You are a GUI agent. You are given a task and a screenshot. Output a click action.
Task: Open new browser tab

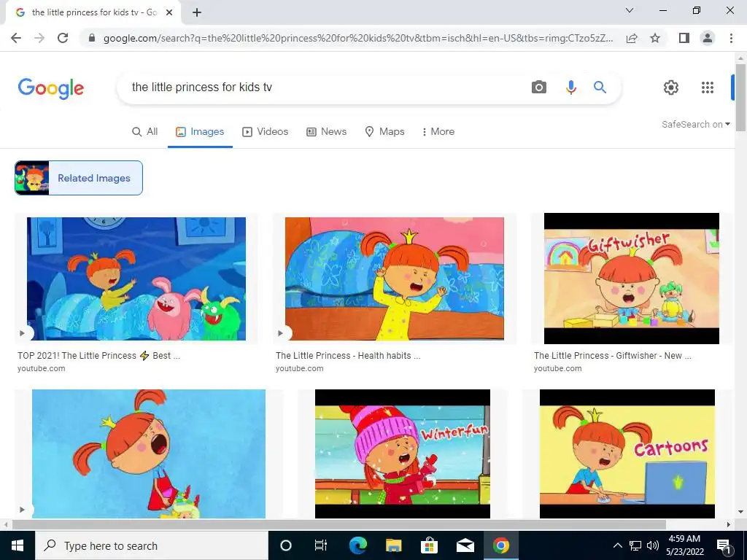tap(197, 12)
